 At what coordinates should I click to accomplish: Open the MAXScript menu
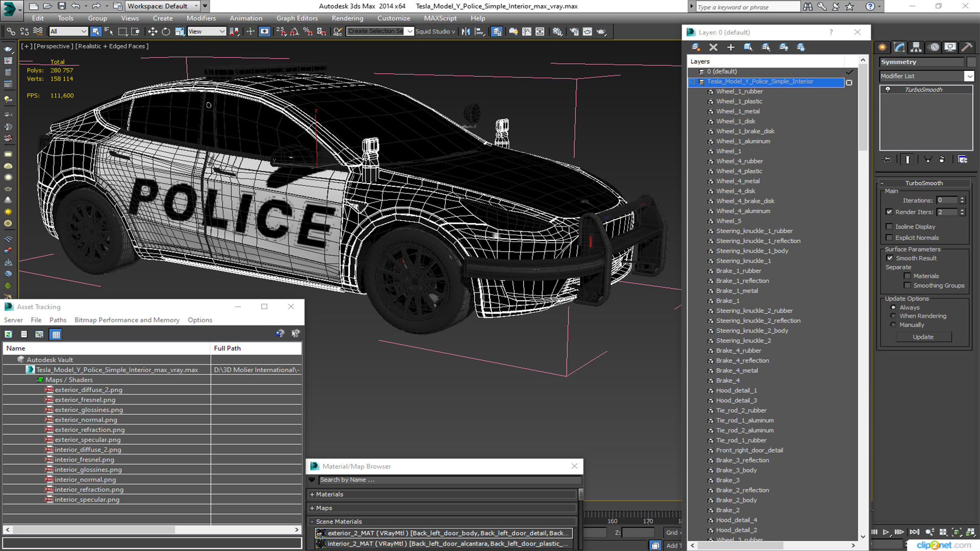[440, 18]
